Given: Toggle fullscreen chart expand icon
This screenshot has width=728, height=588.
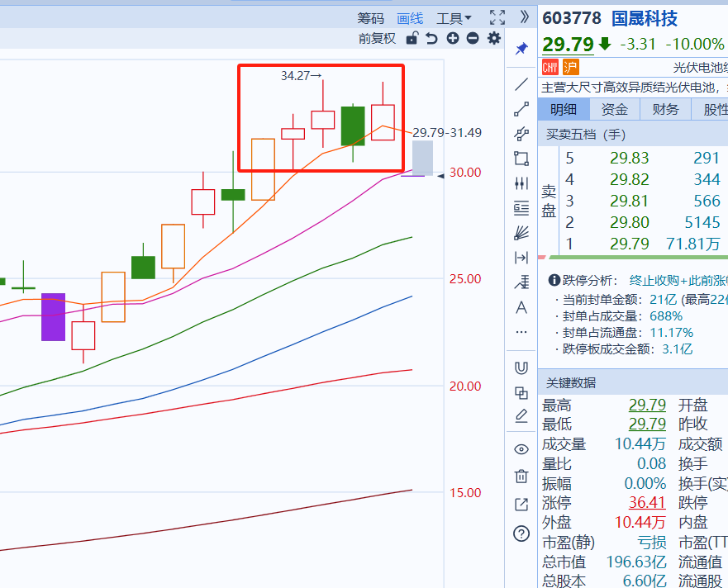Looking at the screenshot, I should click(497, 17).
